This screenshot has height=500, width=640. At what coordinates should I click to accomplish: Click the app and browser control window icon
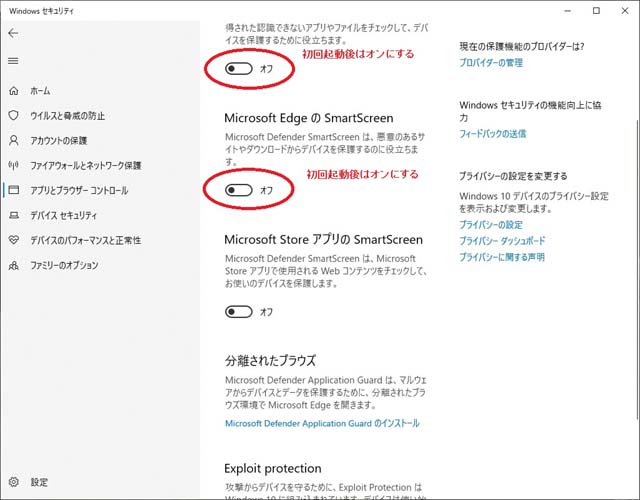click(13, 190)
